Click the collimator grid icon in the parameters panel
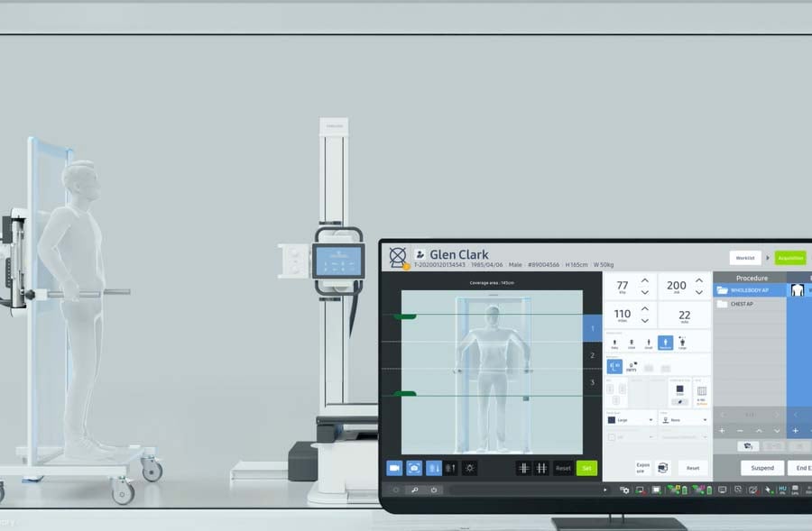 [702, 390]
